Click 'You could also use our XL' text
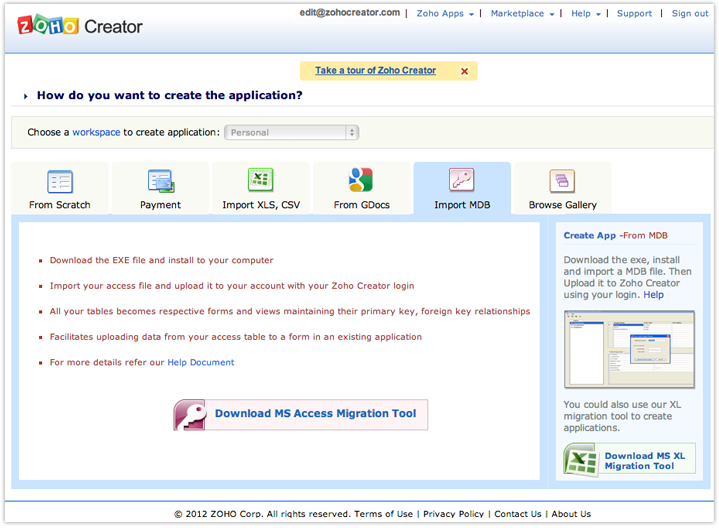The height and width of the screenshot is (528, 719). 622,417
